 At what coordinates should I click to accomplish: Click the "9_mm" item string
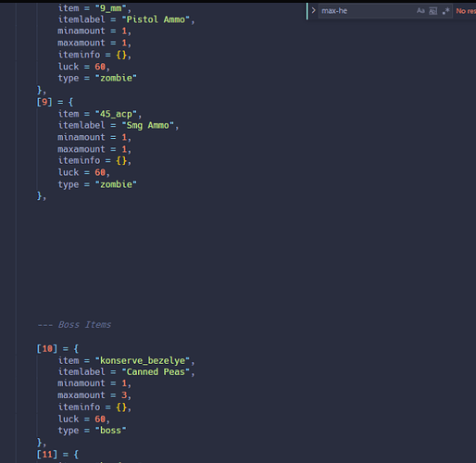tap(110, 8)
